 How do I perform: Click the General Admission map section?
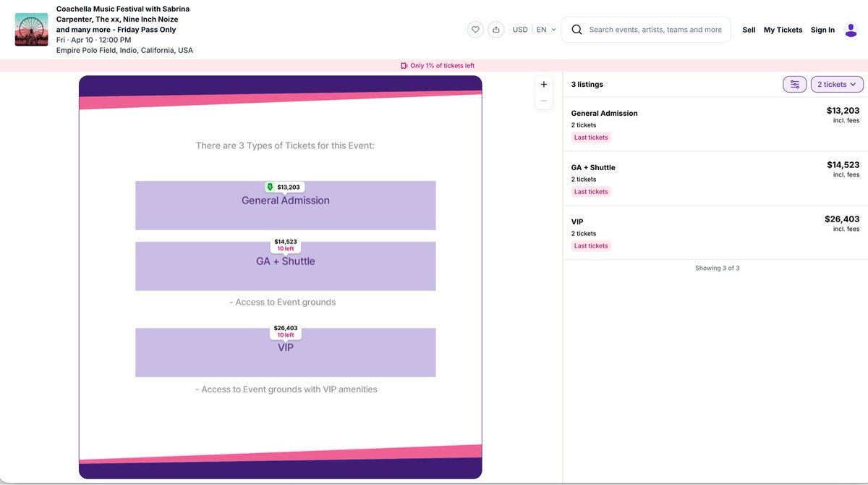(286, 206)
